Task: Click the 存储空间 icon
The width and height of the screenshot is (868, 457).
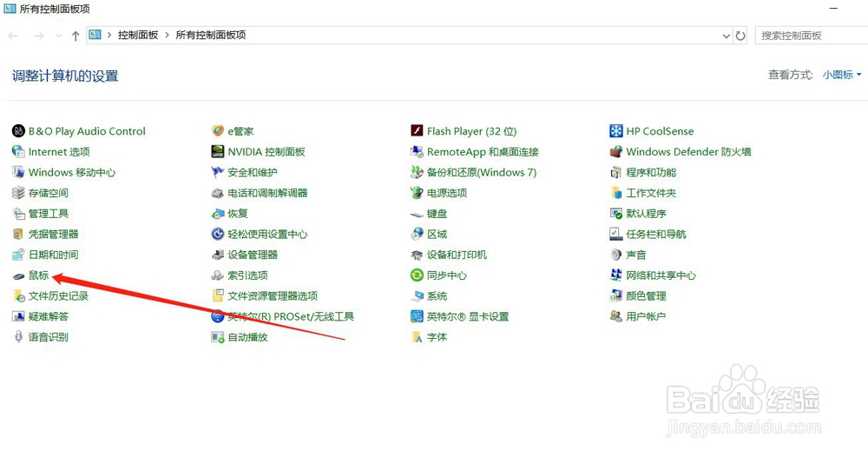Action: click(x=18, y=193)
